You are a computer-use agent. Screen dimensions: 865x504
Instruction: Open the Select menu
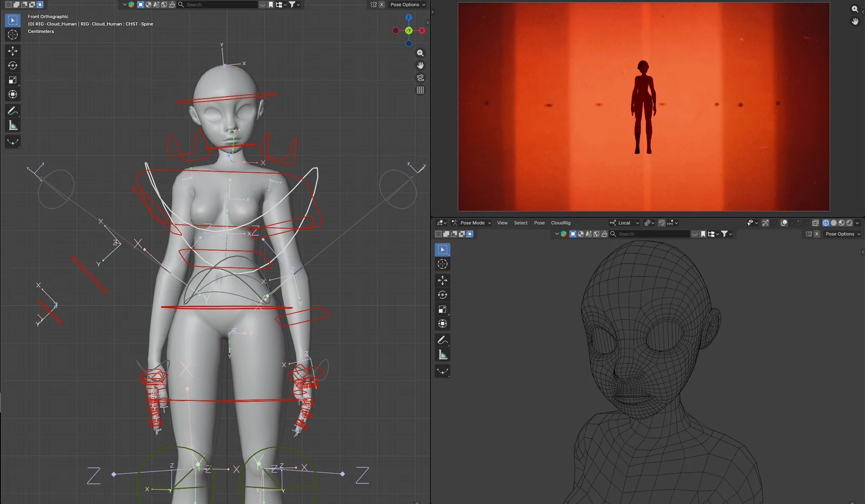point(521,223)
